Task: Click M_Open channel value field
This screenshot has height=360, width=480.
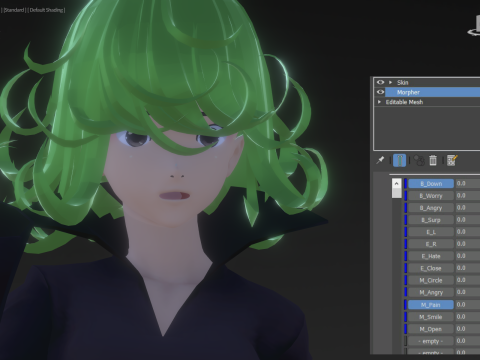Action: 468,329
